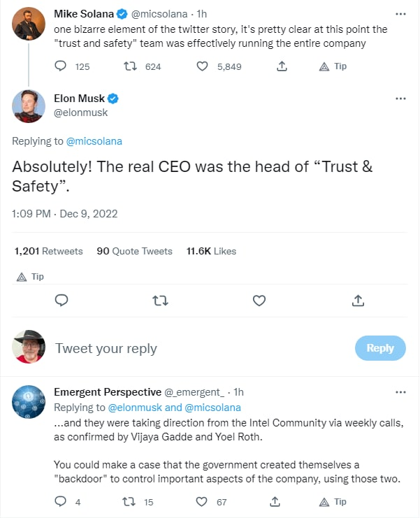Reply to Mike Solana's tweet
This screenshot has height=518, width=420.
[61, 66]
